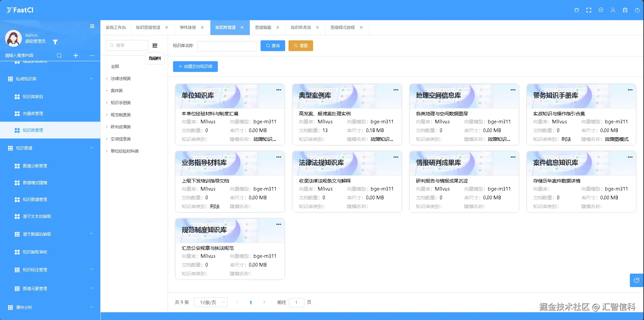This screenshot has height=320, width=644.
Task: Expand the 图谱元素管理 sidebar item
Action: [92, 288]
